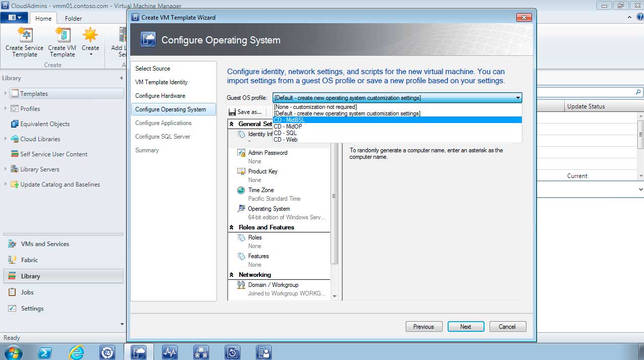Viewport: 644px width, 360px height.
Task: Go to the Select Source wizard step
Action: 152,69
